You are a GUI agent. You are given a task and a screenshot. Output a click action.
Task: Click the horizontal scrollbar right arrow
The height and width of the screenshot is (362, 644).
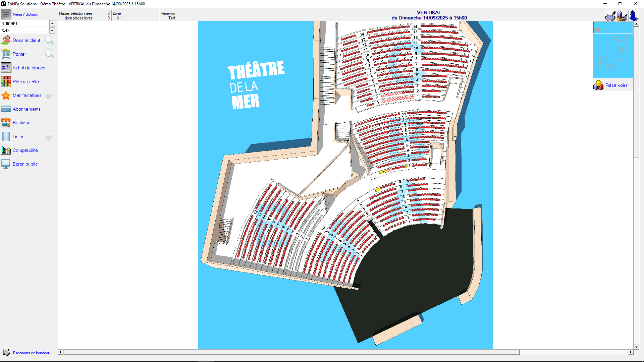pos(631,352)
